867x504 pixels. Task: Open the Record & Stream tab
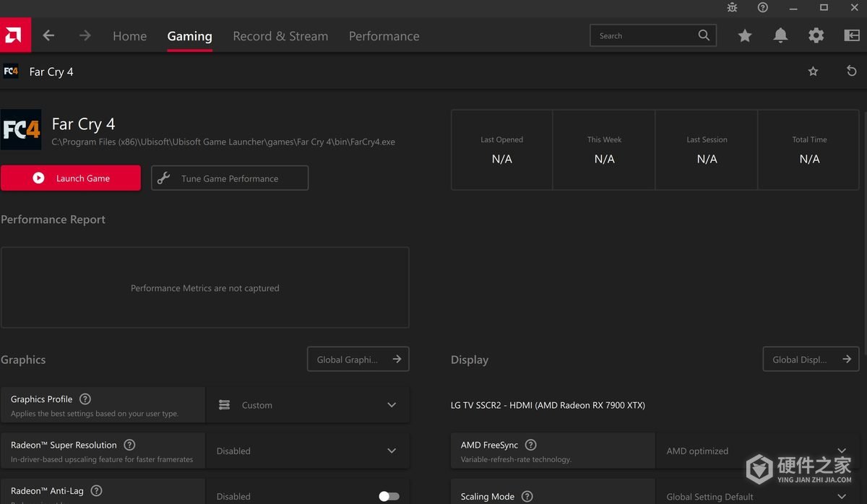tap(280, 36)
